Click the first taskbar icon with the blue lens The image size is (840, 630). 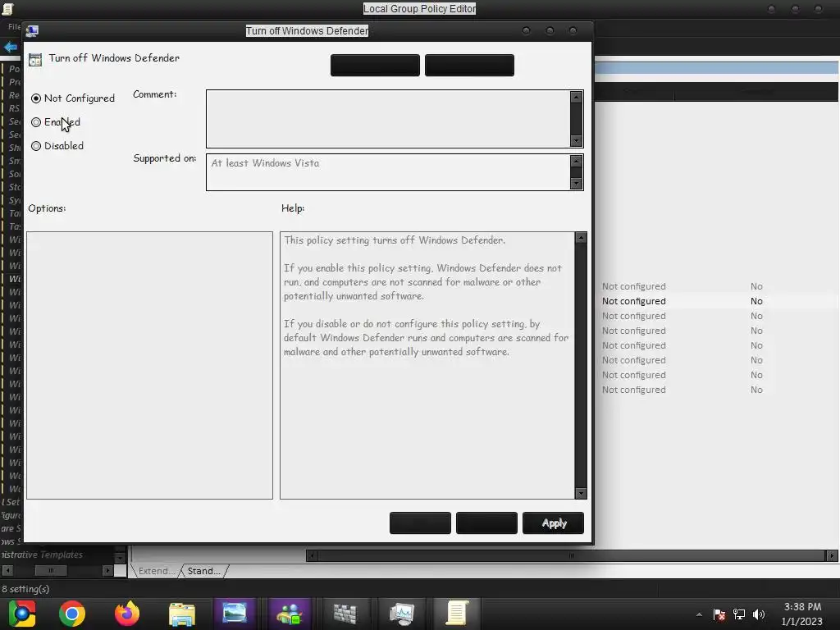[x=22, y=614]
